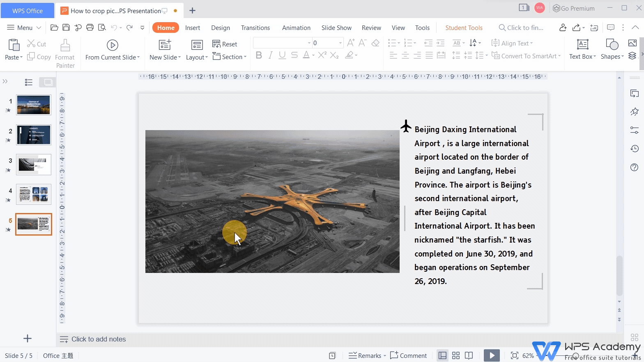644x362 pixels.
Task: Apply superscript formatting
Action: click(322, 55)
